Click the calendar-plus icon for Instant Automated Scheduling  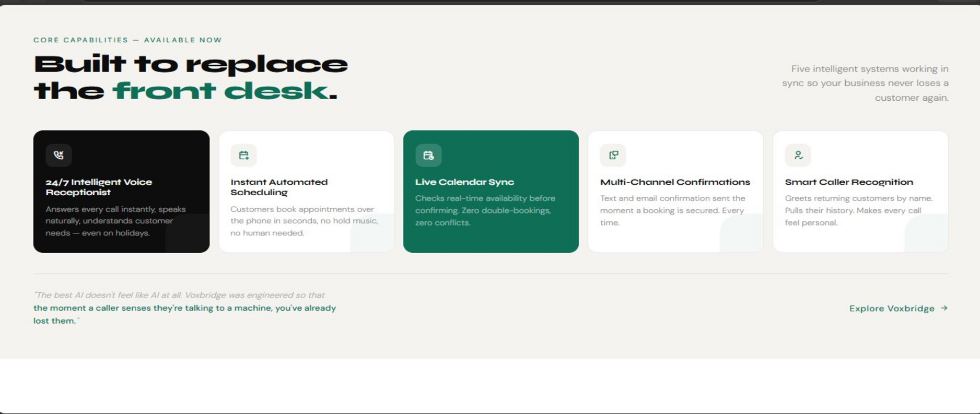pos(243,155)
